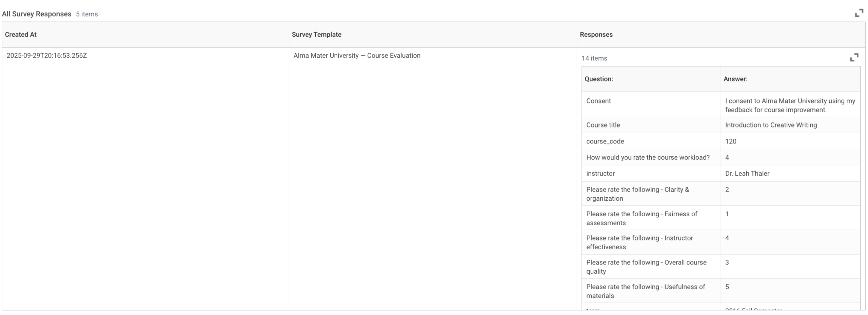Click the Created At column header
The height and width of the screenshot is (315, 868).
[x=21, y=35]
